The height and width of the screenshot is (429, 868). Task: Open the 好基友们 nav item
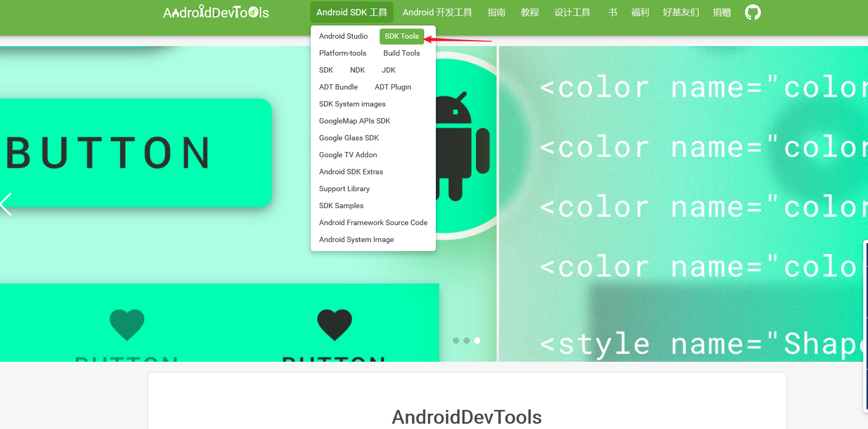(681, 12)
